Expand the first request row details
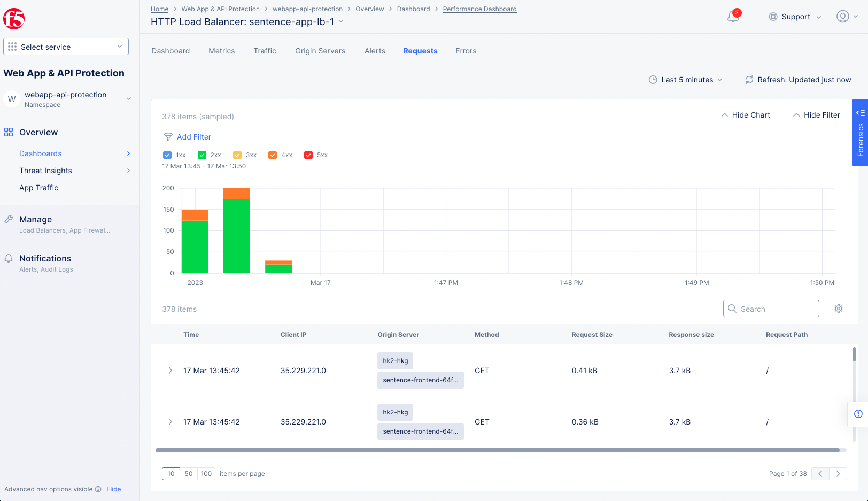Image resolution: width=868 pixels, height=501 pixels. click(170, 370)
